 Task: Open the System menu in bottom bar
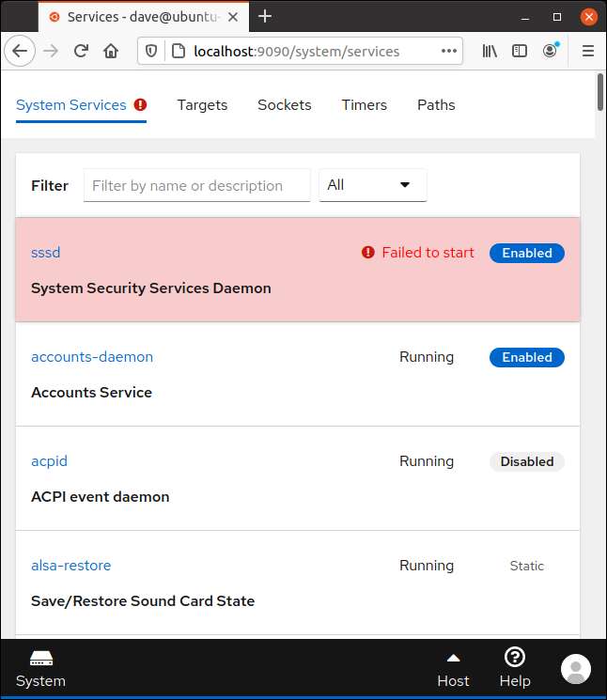[x=40, y=668]
